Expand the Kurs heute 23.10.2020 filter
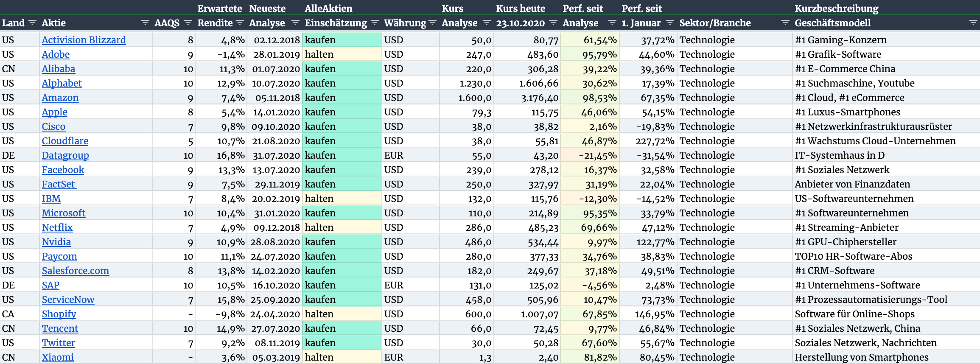 [x=553, y=22]
